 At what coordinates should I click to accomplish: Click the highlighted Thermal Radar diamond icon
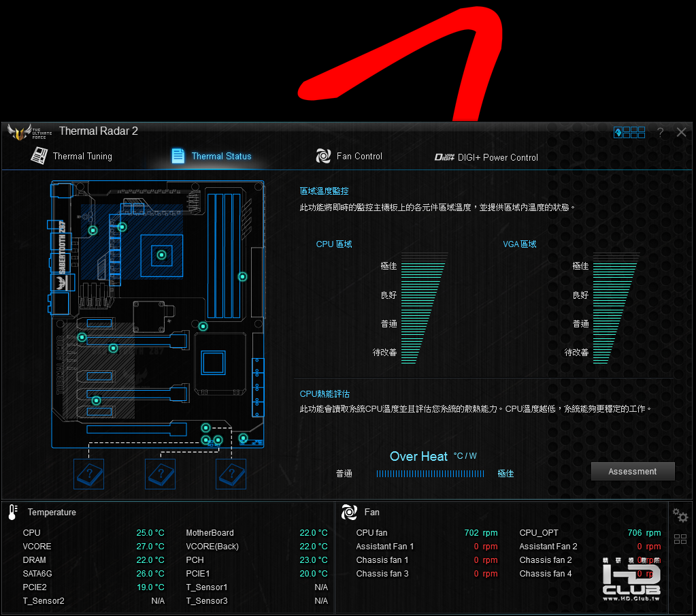tap(618, 132)
